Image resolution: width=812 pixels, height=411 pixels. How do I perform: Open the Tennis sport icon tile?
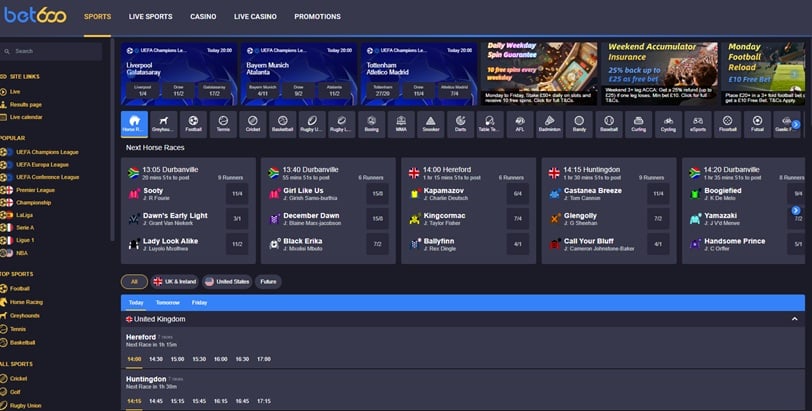(x=223, y=124)
